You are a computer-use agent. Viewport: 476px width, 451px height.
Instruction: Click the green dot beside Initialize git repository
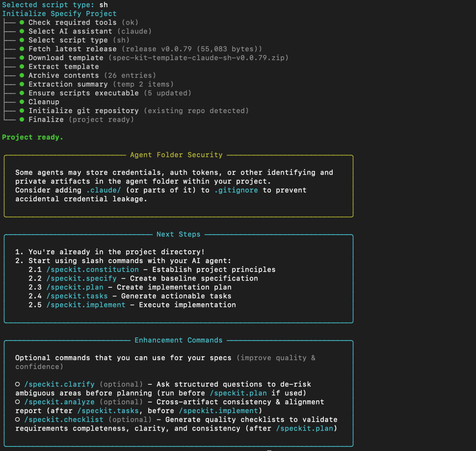tap(22, 110)
